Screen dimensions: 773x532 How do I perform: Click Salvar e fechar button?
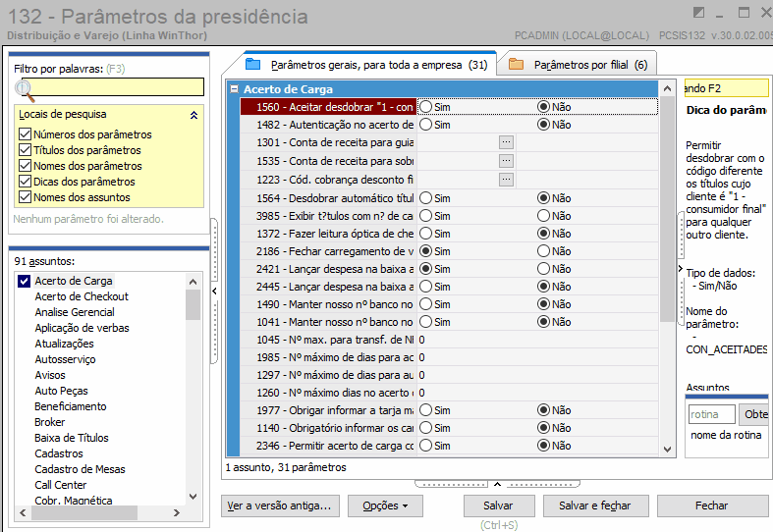pyautogui.click(x=595, y=505)
